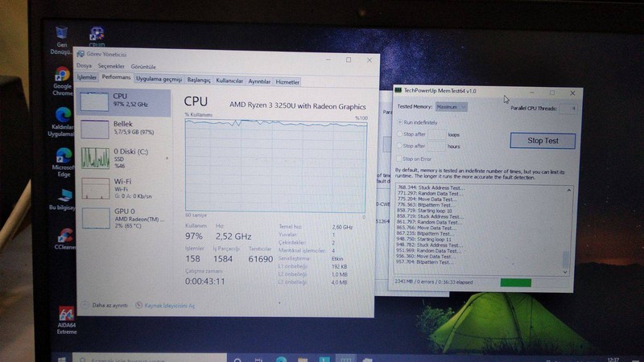The image size is (644, 362).
Task: Click the uptime value 0:00:43:11
Action: pos(205,281)
